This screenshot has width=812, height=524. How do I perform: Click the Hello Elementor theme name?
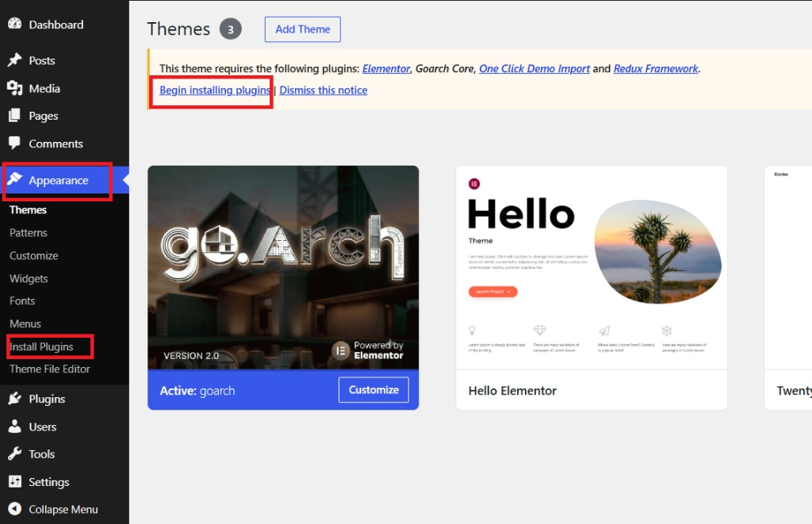(512, 391)
